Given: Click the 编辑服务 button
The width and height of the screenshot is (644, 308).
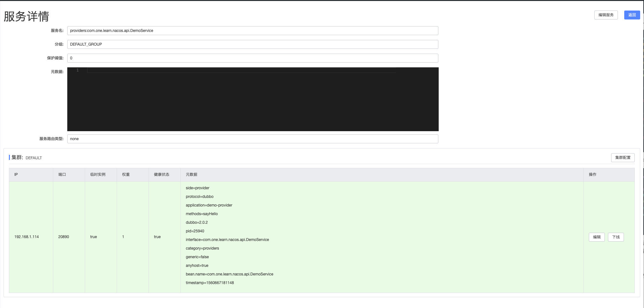Looking at the screenshot, I should click(606, 15).
